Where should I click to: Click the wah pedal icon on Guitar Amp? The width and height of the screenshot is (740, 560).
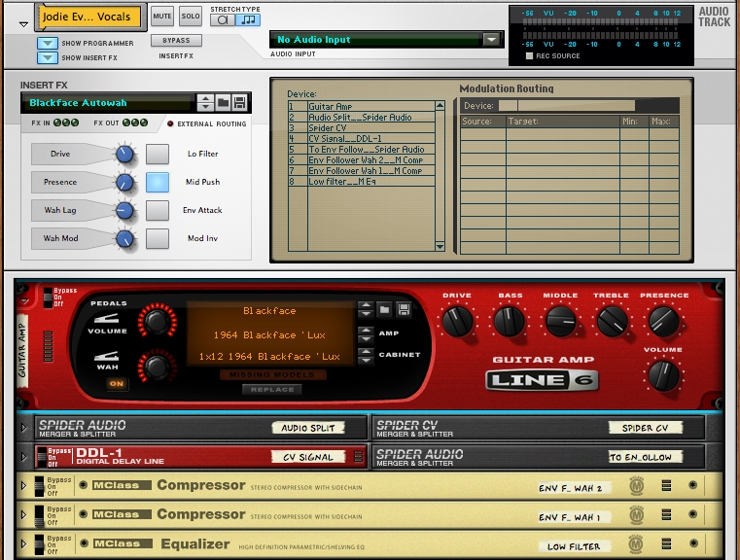pyautogui.click(x=106, y=356)
